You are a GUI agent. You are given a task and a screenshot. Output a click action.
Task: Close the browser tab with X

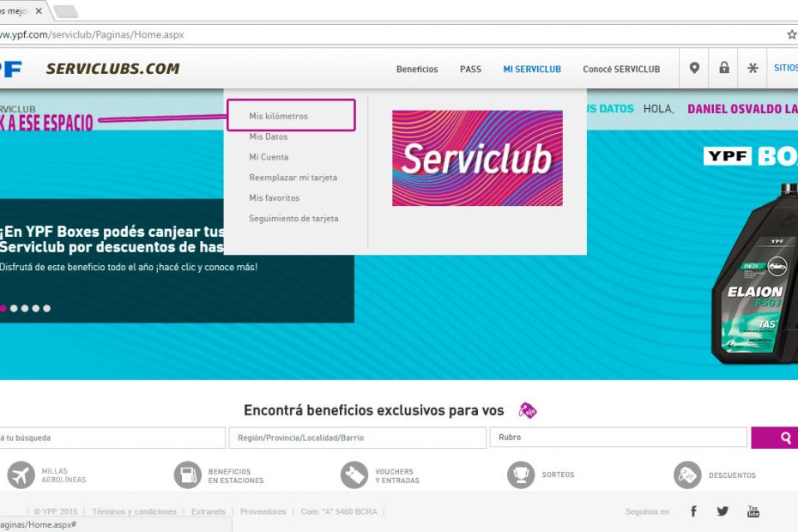click(39, 10)
